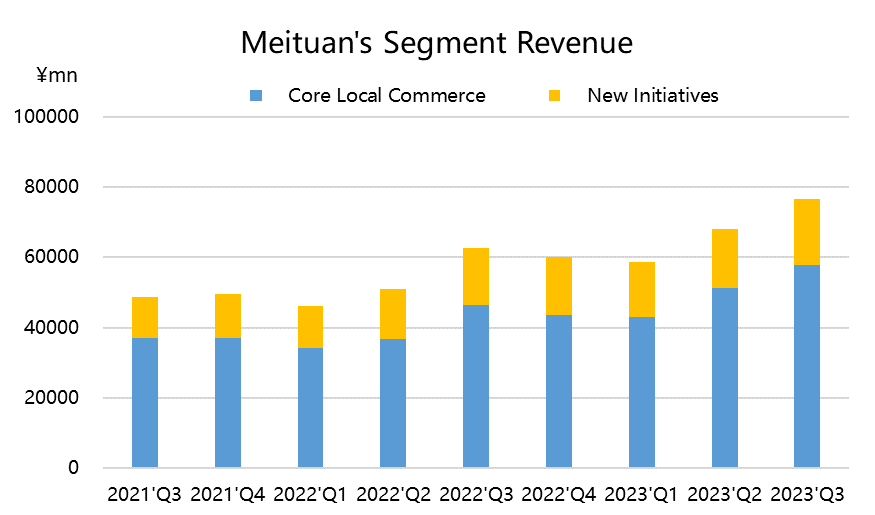875x515 pixels.
Task: Select the yellow New Initiatives legend swatch
Action: click(554, 95)
